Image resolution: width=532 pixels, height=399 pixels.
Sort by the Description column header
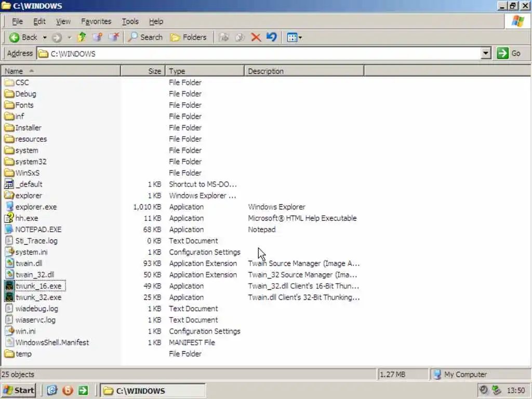pos(304,71)
